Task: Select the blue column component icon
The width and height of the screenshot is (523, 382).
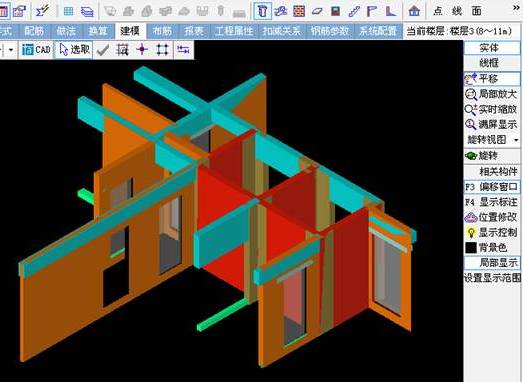Action: 263,11
